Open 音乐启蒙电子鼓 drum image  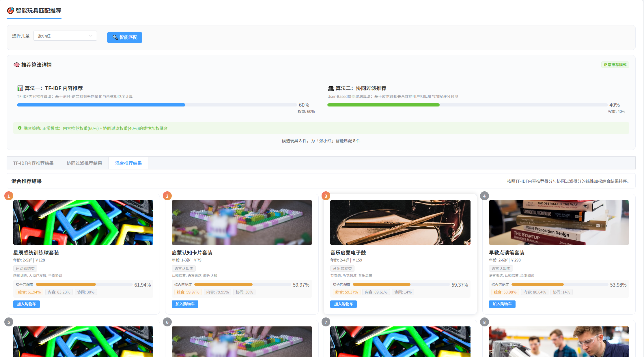click(400, 223)
